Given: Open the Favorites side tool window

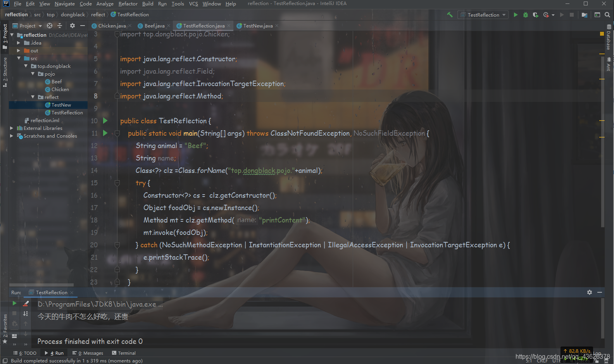Looking at the screenshot, I should (x=5, y=329).
